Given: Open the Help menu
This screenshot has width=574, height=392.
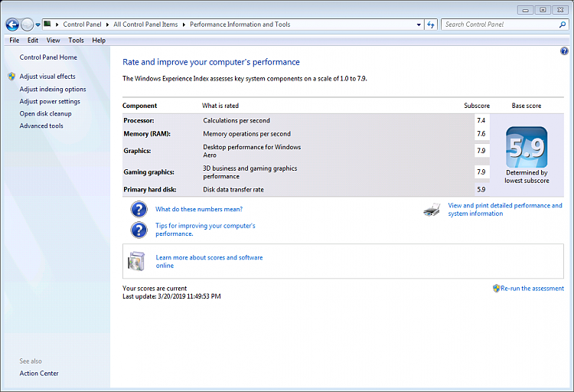Looking at the screenshot, I should coord(99,41).
